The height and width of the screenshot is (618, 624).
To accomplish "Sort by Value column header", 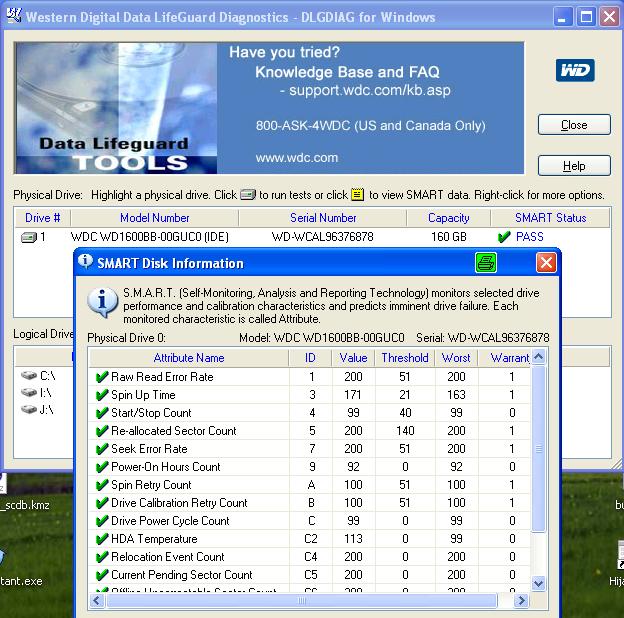I will (x=353, y=358).
